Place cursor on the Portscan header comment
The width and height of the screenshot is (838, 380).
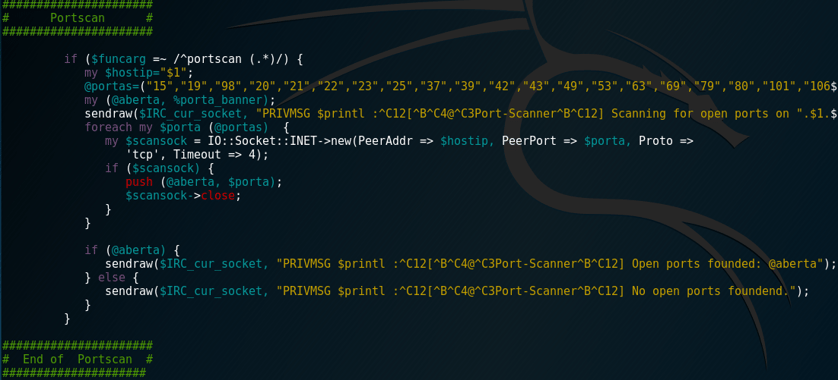click(78, 18)
